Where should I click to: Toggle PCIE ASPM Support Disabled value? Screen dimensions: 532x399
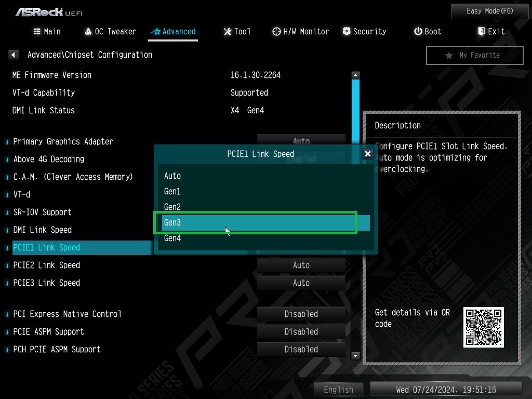pyautogui.click(x=301, y=331)
